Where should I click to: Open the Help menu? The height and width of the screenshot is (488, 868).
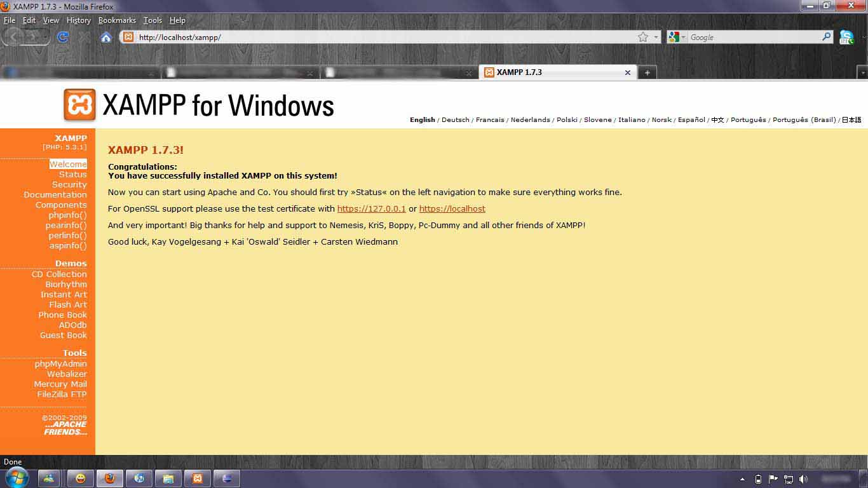pos(177,20)
